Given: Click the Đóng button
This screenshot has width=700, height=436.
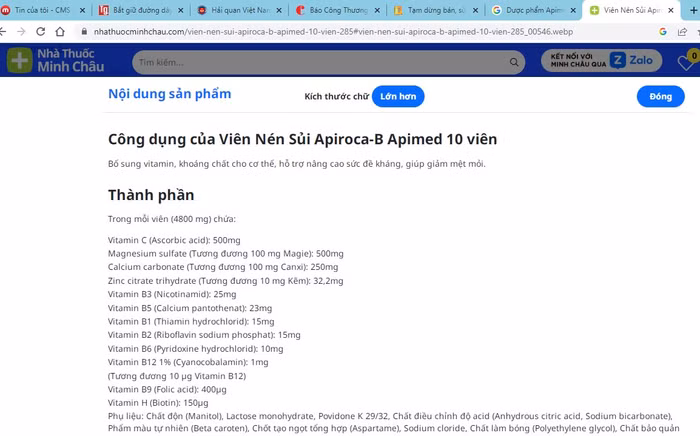Looking at the screenshot, I should coord(660,96).
